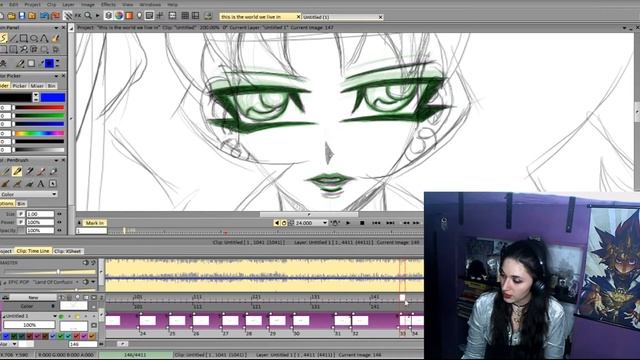The width and height of the screenshot is (640, 360).
Task: Click the grid layout toolbar icon
Action: click(x=185, y=16)
